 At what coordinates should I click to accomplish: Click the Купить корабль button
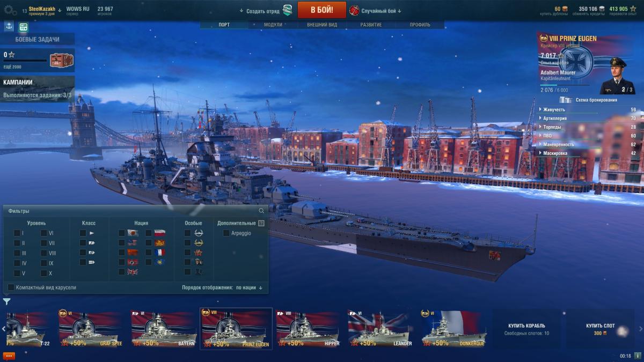tap(526, 329)
